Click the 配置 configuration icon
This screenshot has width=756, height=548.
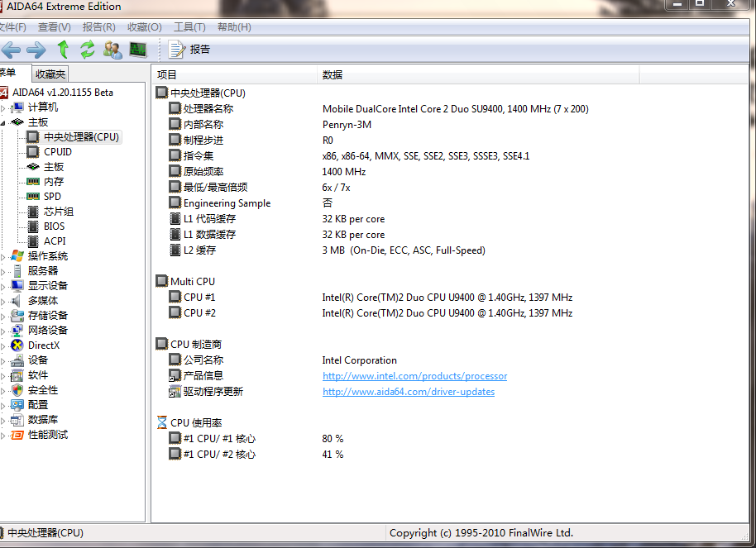coord(17,405)
